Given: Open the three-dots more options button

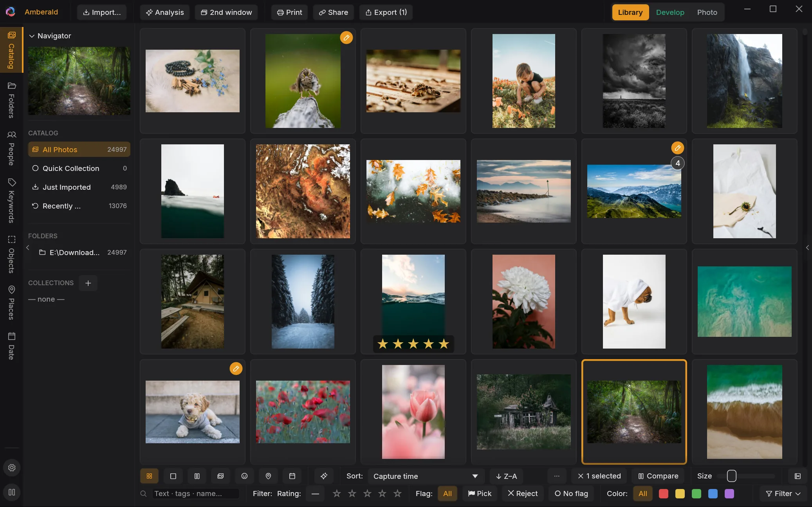Looking at the screenshot, I should click(x=557, y=476).
